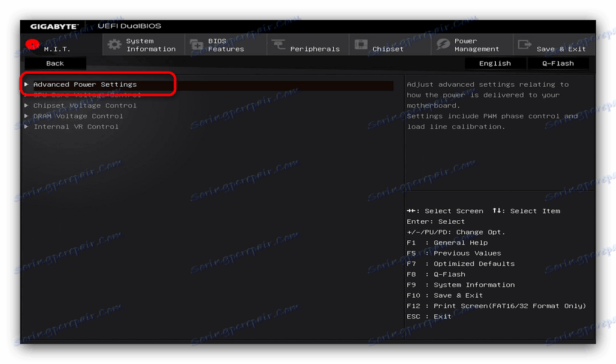Click the 'ESC : Exit' help line

tap(429, 317)
